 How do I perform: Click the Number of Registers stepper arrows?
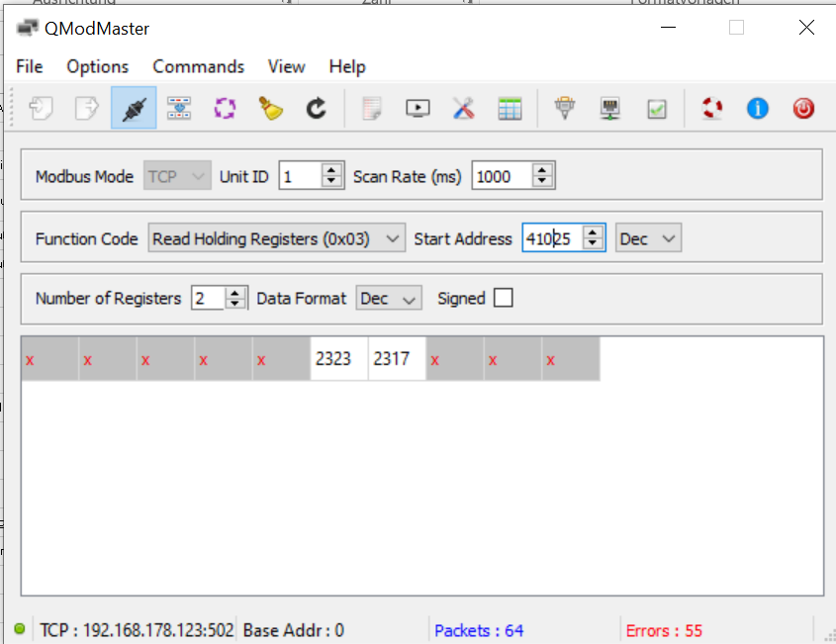tap(234, 298)
